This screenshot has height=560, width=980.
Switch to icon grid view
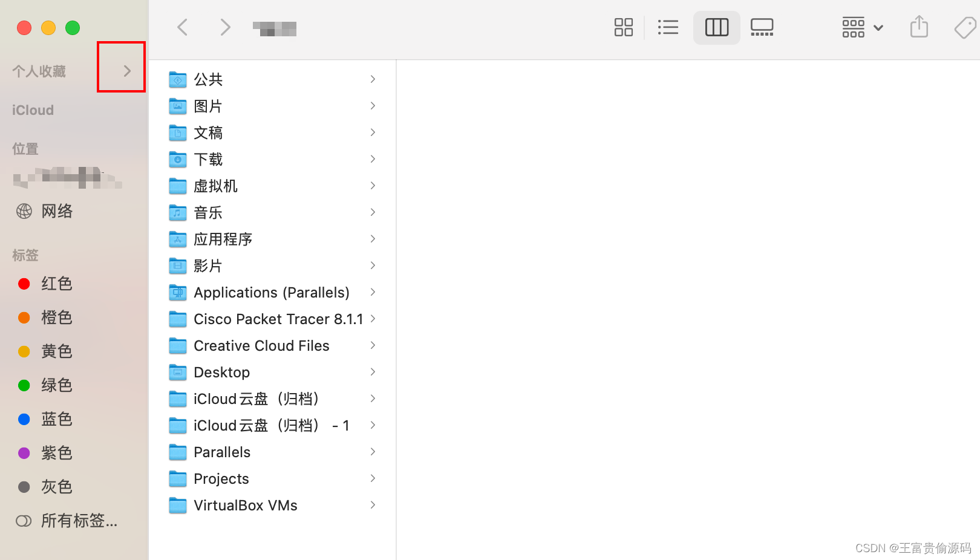pyautogui.click(x=623, y=27)
